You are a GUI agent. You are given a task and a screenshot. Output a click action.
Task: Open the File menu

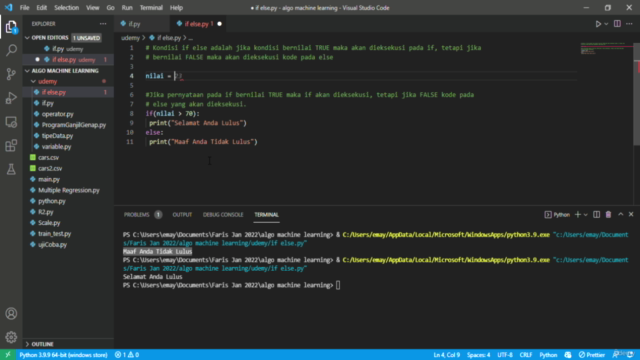pos(24,8)
